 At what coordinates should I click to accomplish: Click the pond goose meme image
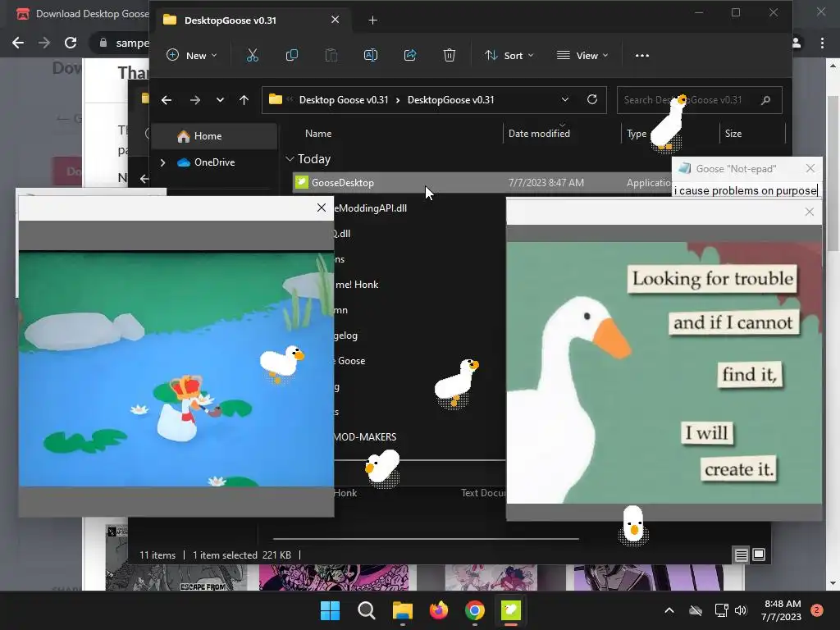176,369
